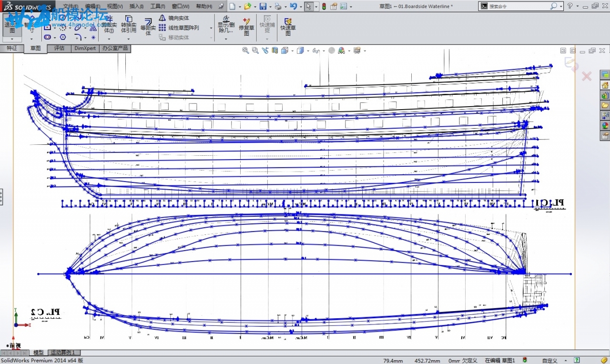Open the 插入(I) Insert menu
Viewport: 610px width, 364px height.
point(136,6)
